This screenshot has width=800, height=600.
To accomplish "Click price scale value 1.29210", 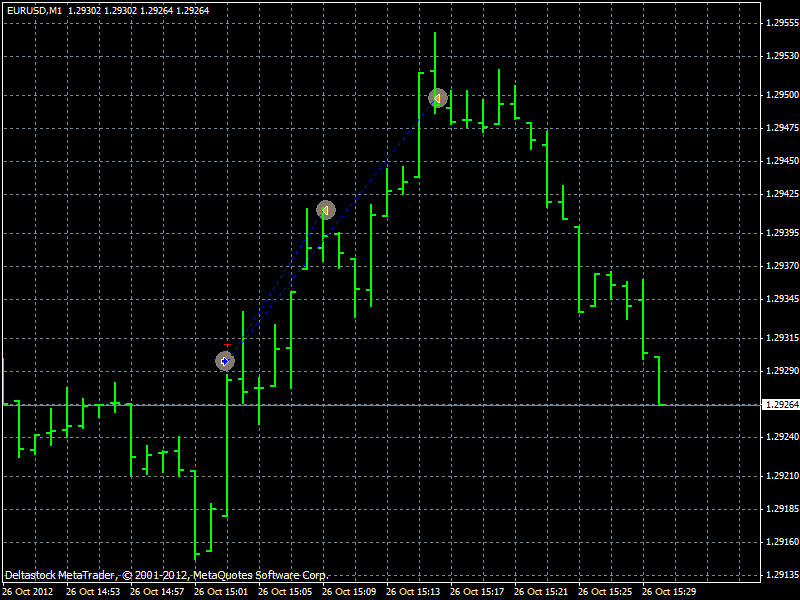I will 783,476.
